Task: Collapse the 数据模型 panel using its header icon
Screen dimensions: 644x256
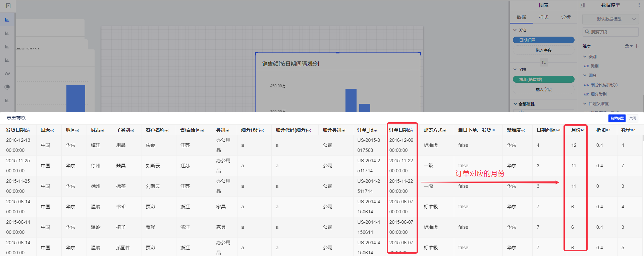Action: 582,5
